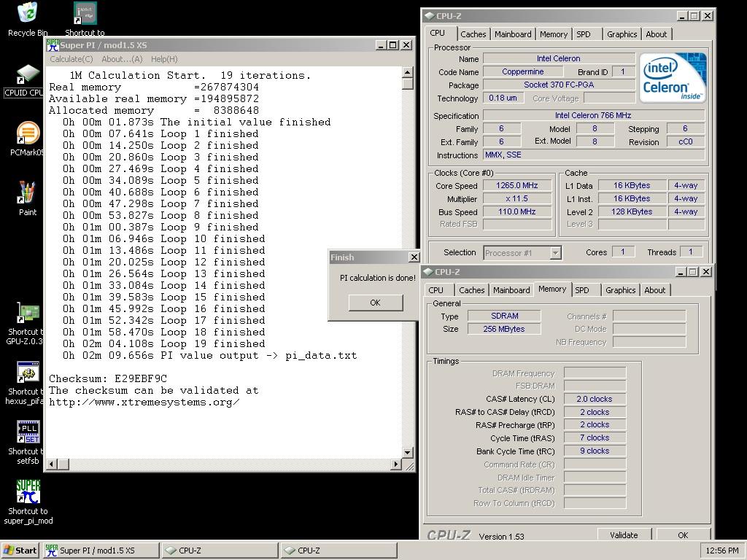Click the lower CPU-Z title bar icon

[x=427, y=272]
